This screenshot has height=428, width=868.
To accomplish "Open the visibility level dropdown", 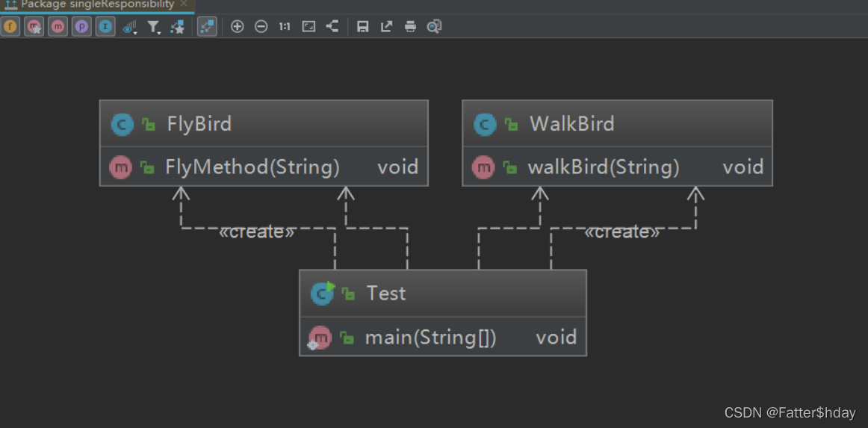I will pos(129,27).
